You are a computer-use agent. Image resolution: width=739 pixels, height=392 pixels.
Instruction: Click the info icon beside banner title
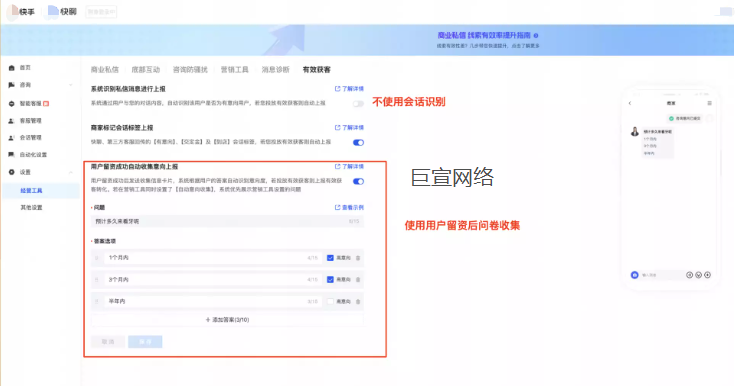[536, 36]
